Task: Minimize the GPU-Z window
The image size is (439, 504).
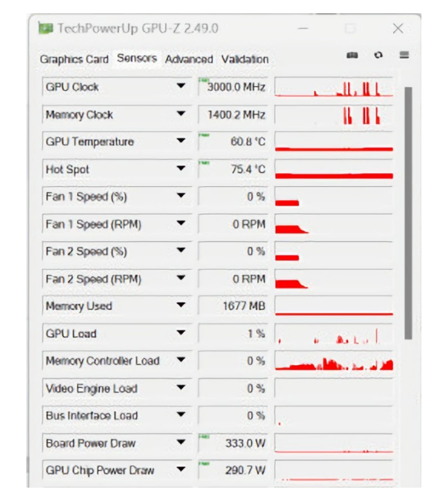Action: (x=303, y=29)
